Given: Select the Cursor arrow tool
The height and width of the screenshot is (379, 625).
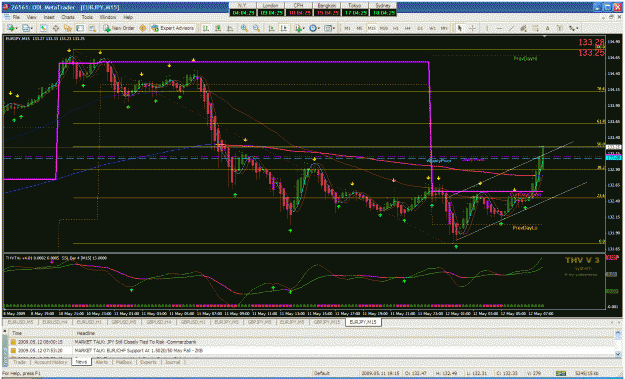Looking at the screenshot, I should tap(460, 28).
